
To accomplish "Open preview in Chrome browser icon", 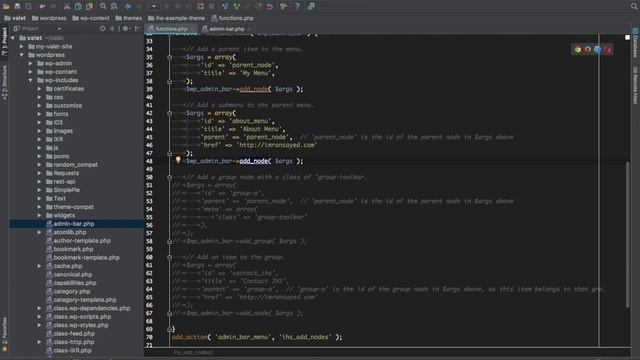I will (x=578, y=50).
